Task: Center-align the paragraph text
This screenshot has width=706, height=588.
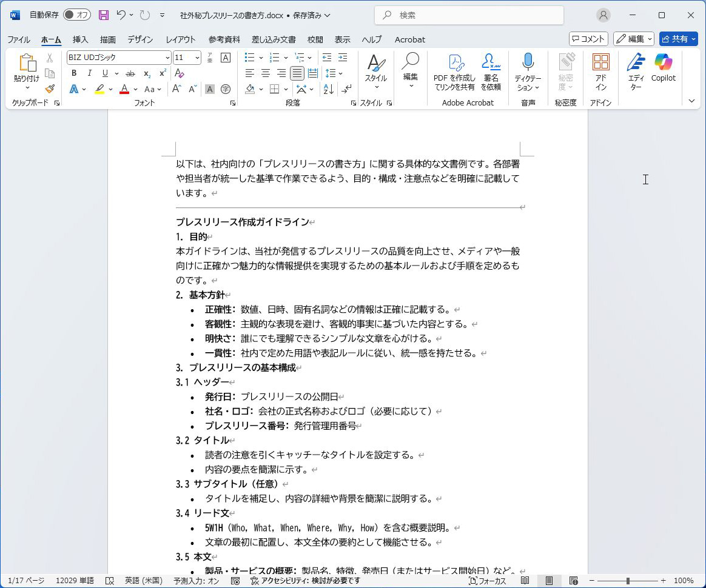Action: [x=266, y=73]
